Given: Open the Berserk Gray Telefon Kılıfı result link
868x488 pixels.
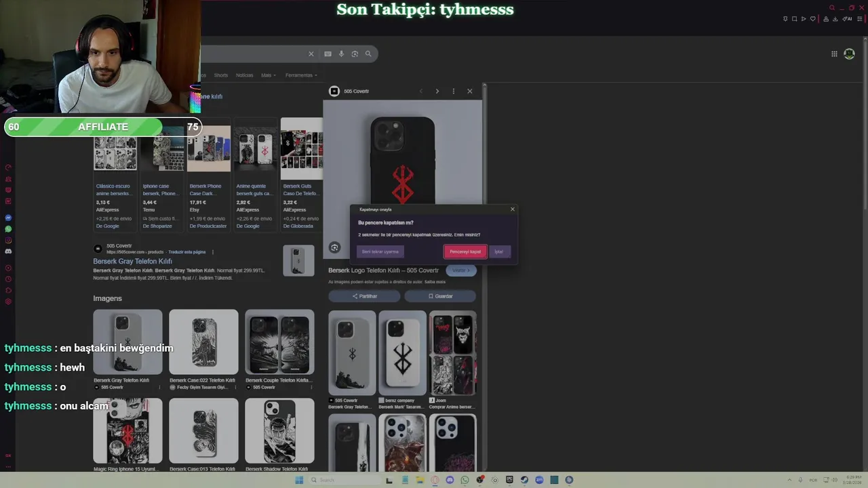Looking at the screenshot, I should click(132, 261).
